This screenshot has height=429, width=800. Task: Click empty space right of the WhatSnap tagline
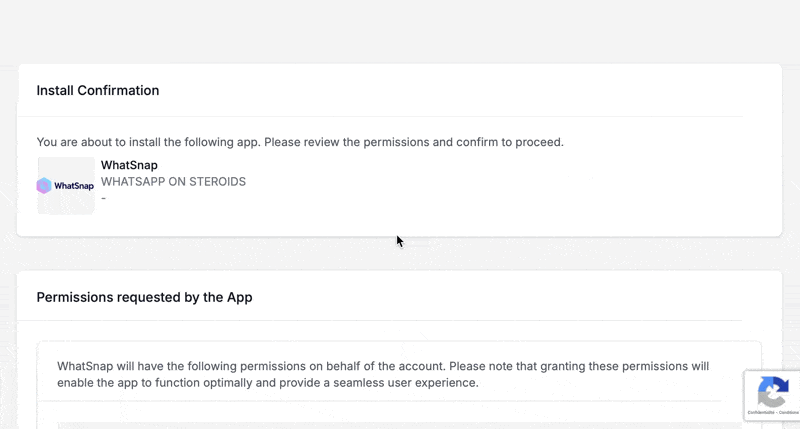pos(500,182)
